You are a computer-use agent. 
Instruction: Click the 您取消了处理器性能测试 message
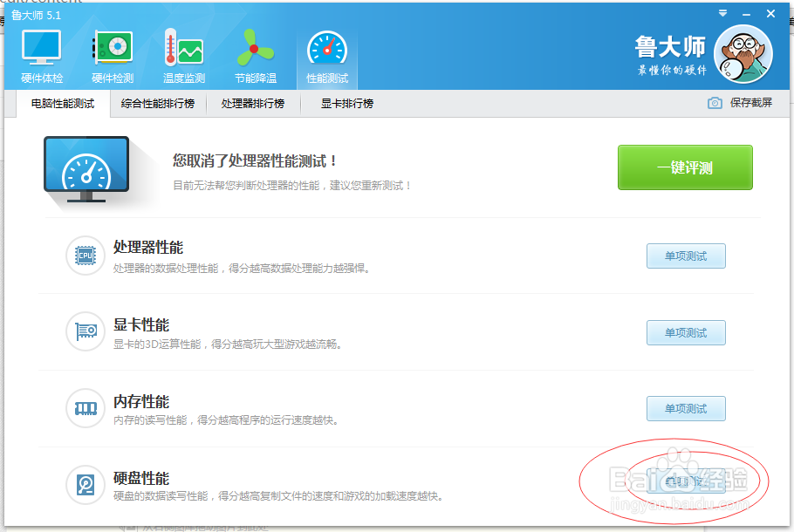point(255,161)
